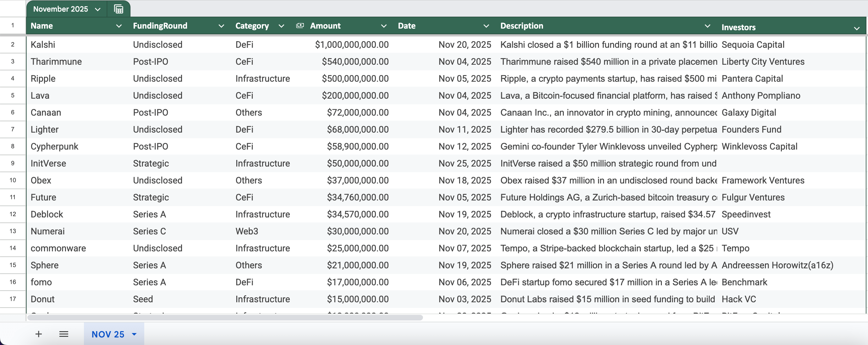Add a new sheet with plus icon
Image resolution: width=868 pixels, height=345 pixels.
pyautogui.click(x=39, y=334)
